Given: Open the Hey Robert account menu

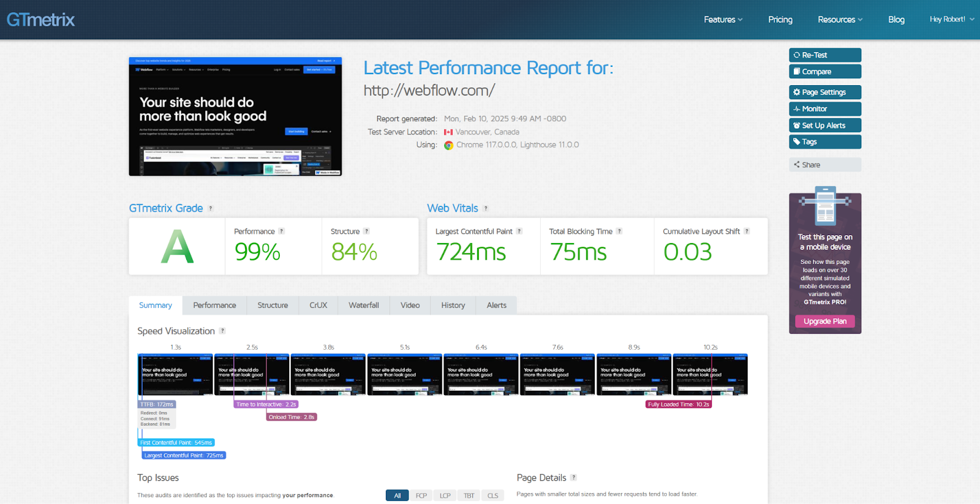Looking at the screenshot, I should click(951, 20).
